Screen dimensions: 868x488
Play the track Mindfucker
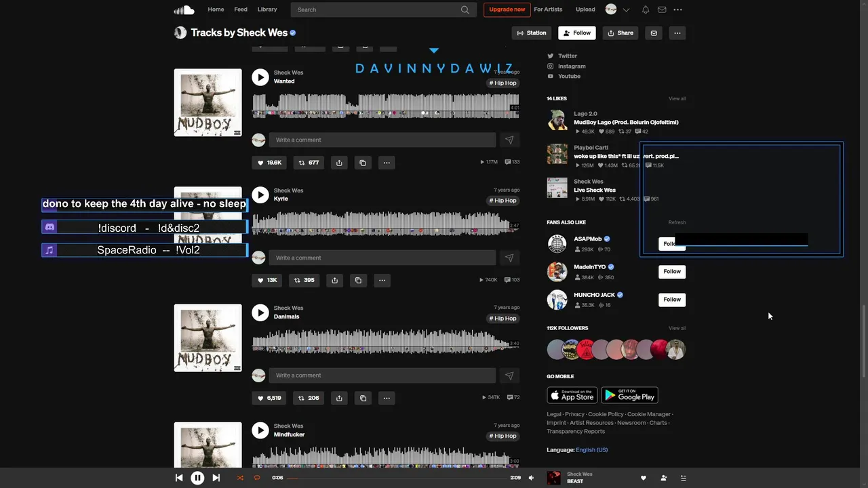pyautogui.click(x=260, y=430)
